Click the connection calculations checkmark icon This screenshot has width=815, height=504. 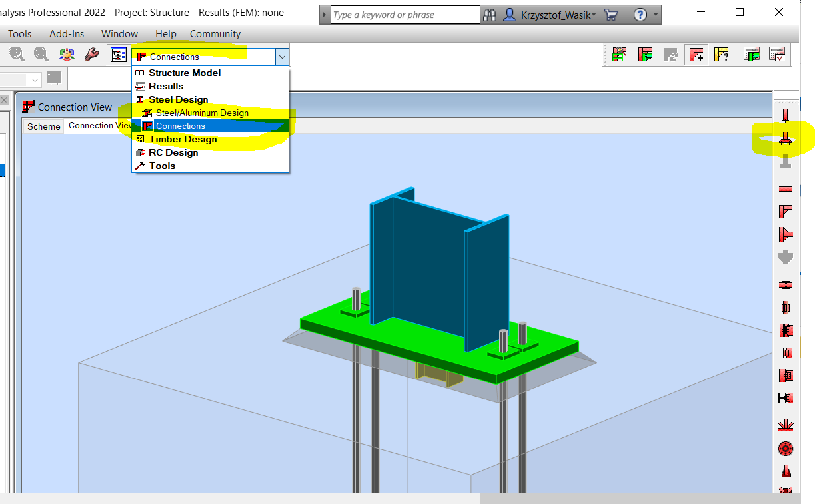pyautogui.click(x=776, y=55)
